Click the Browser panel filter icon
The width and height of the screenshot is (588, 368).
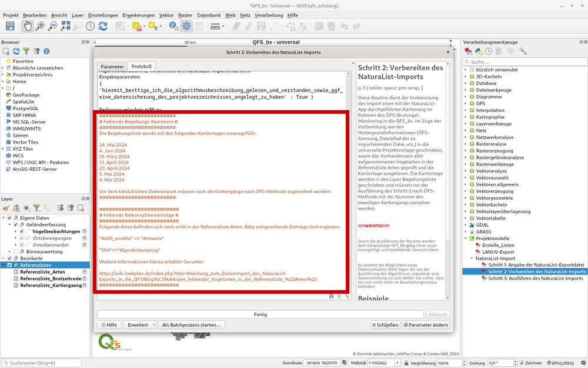click(x=26, y=51)
